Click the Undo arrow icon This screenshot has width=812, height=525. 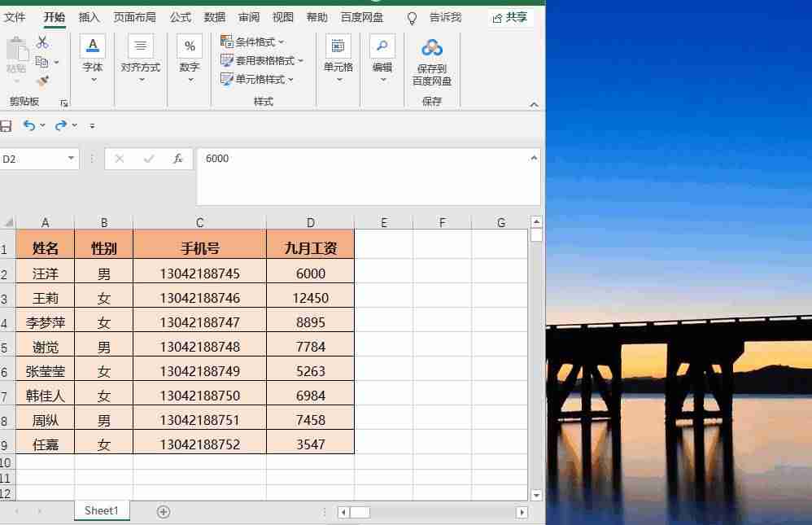point(29,125)
